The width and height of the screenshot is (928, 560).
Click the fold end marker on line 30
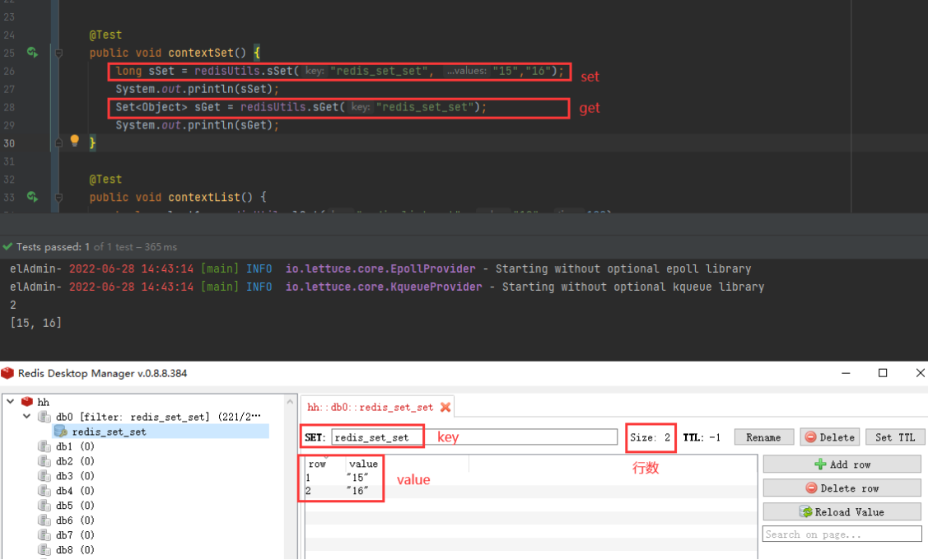click(x=58, y=142)
